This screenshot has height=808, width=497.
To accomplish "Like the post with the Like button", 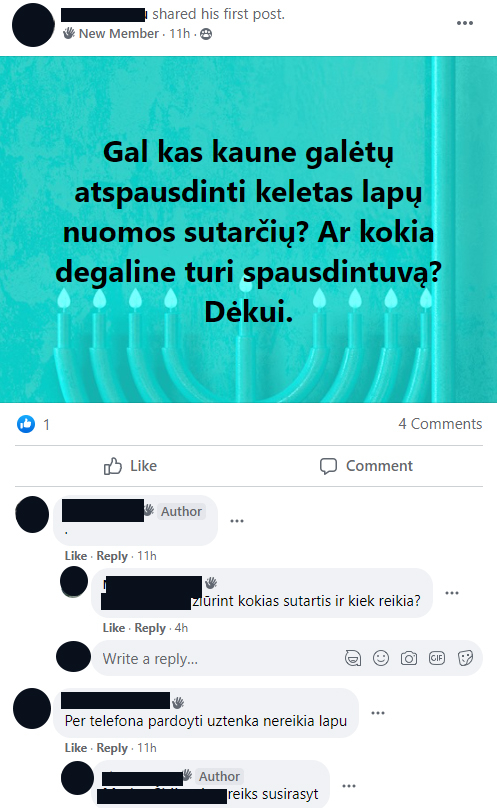I will click(x=130, y=466).
